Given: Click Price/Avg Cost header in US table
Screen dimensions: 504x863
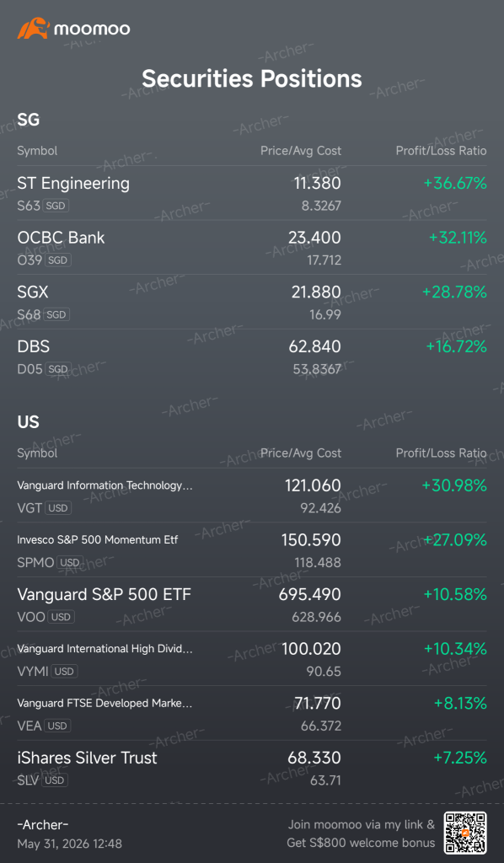Looking at the screenshot, I should tap(301, 453).
